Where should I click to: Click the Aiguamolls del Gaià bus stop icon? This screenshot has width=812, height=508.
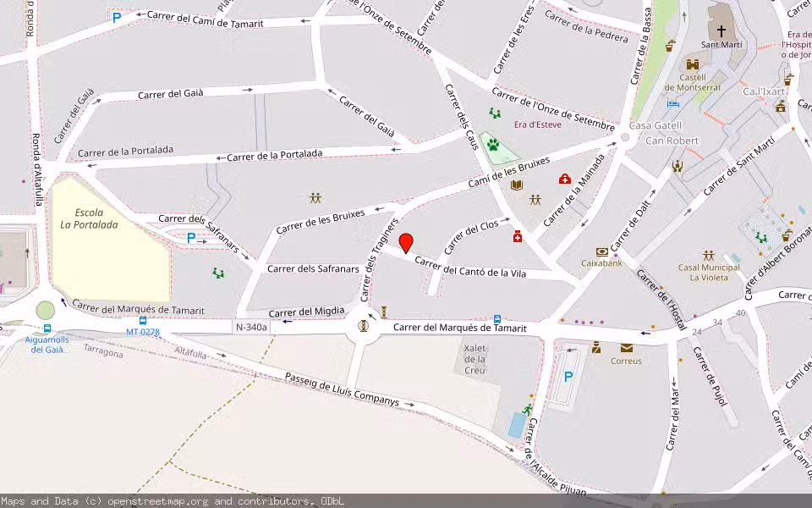pos(47,329)
